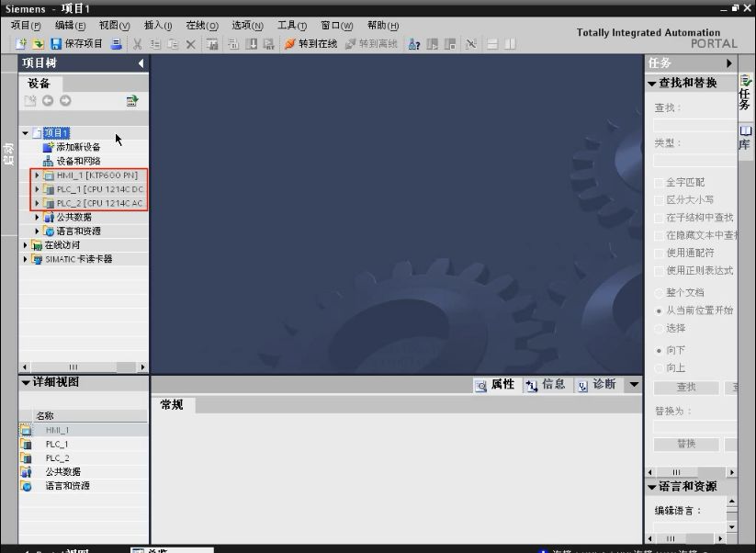Expand the PLC_2 tree node
The width and height of the screenshot is (756, 553).
[37, 203]
